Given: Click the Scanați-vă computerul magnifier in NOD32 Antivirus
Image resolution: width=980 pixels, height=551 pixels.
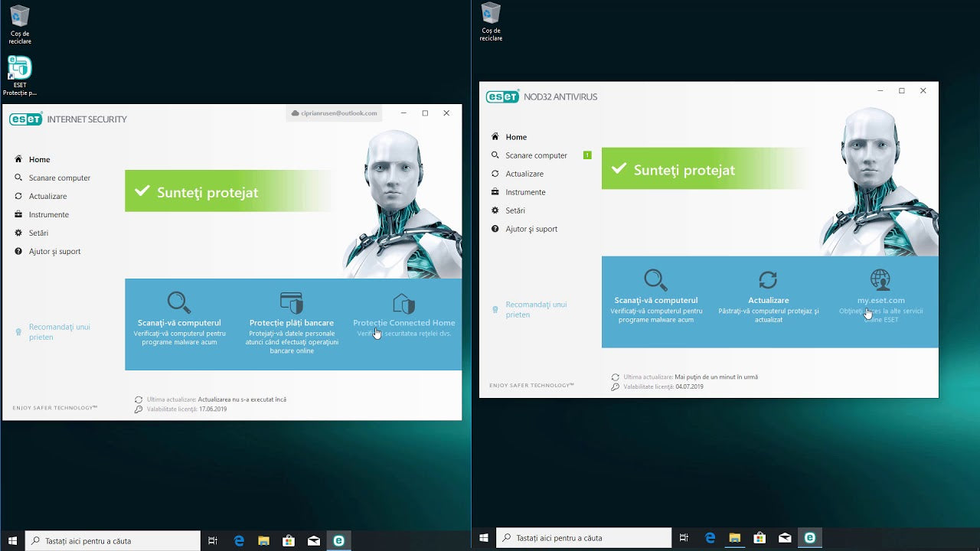Looking at the screenshot, I should tap(655, 280).
